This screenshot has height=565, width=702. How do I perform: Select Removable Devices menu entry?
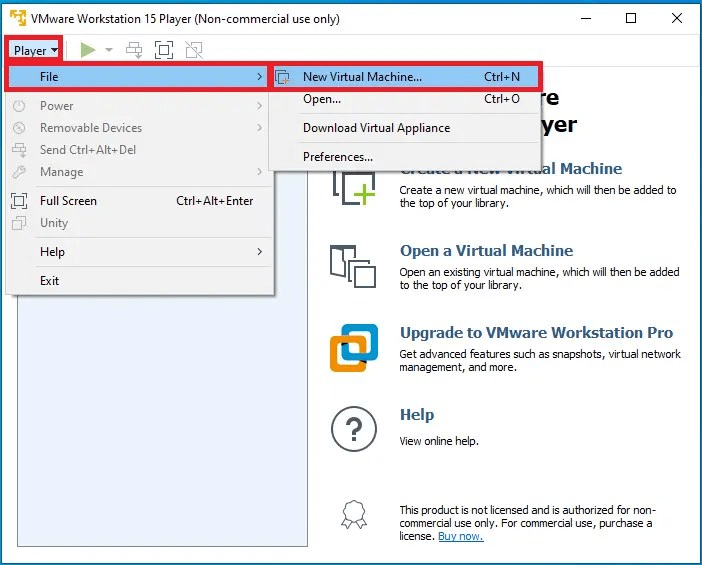point(138,128)
